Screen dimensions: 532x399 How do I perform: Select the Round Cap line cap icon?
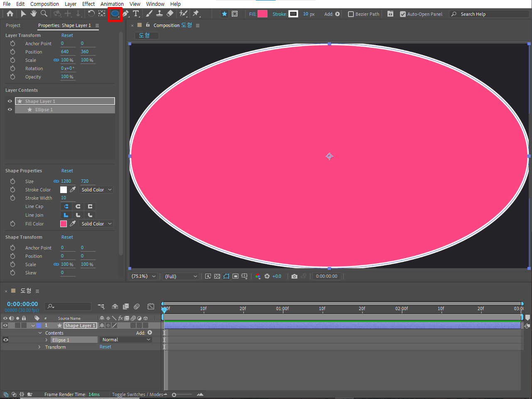click(78, 206)
